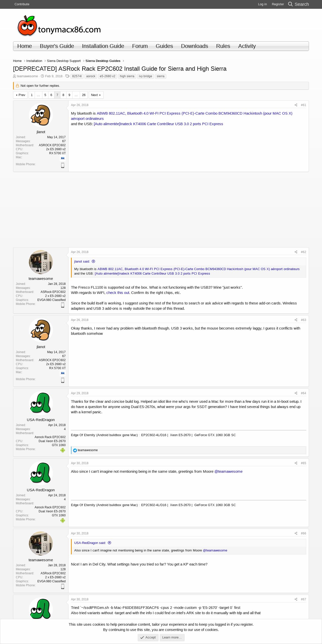
Task: Expand the pagination ellipsis before page 26
Action: click(76, 95)
